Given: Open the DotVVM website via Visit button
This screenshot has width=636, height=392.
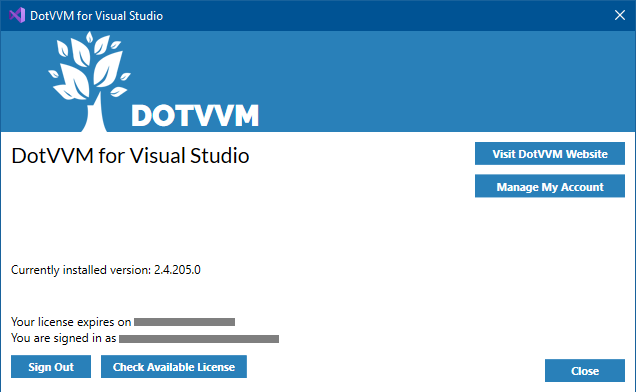Looking at the screenshot, I should pos(550,154).
